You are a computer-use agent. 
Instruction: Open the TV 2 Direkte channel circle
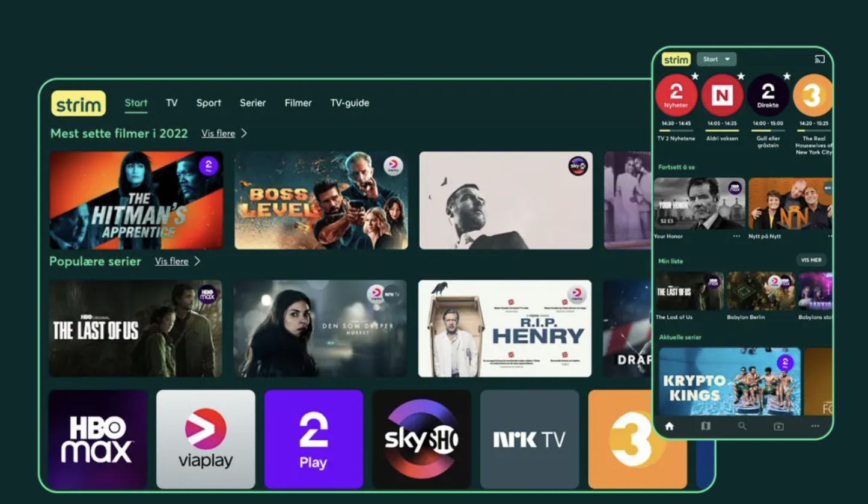pos(768,95)
